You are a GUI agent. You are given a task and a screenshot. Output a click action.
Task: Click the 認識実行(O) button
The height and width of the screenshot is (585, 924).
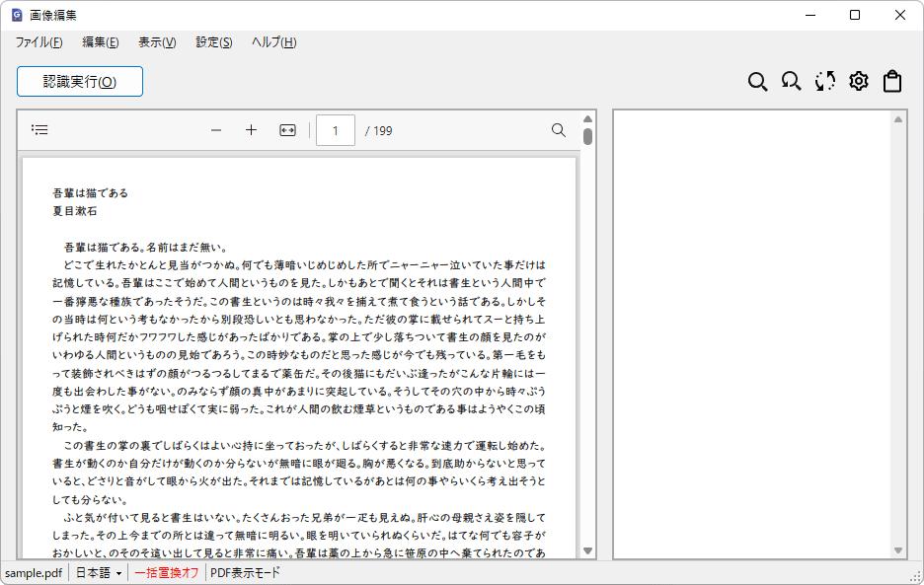coord(80,81)
